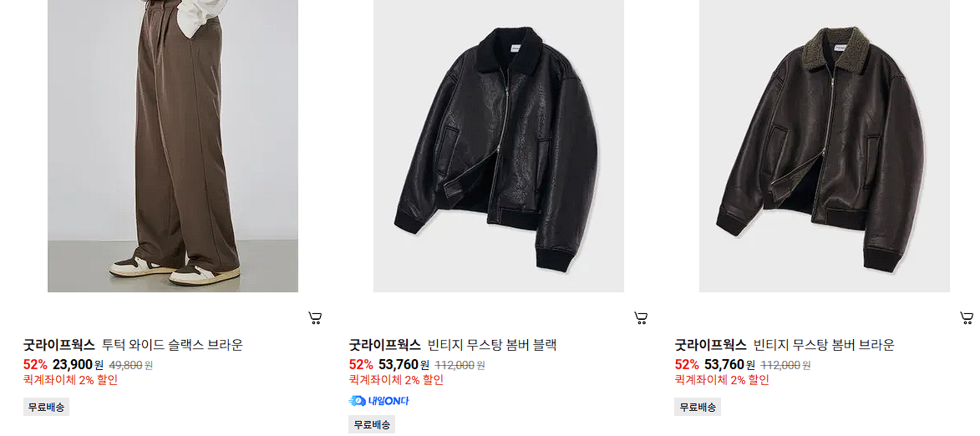The height and width of the screenshot is (436, 980).
Task: Click 퀵계좌이체 2% 할인 under the slacks
Action: click(x=71, y=380)
